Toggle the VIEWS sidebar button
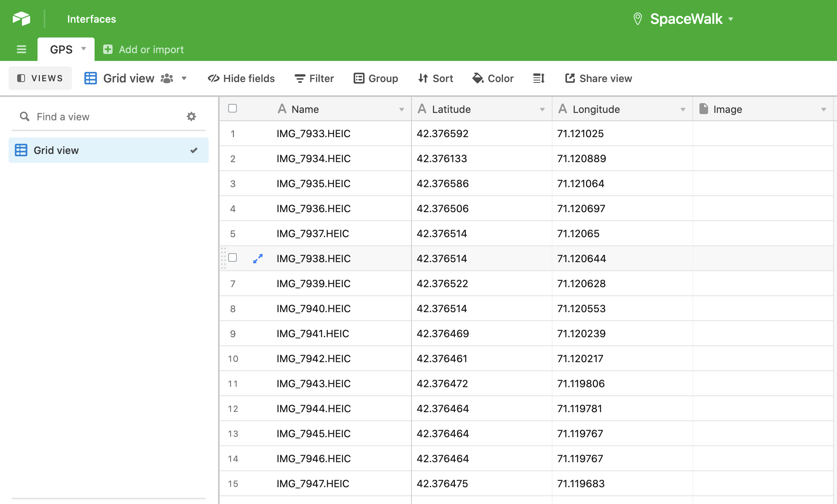The width and height of the screenshot is (837, 504). 40,78
